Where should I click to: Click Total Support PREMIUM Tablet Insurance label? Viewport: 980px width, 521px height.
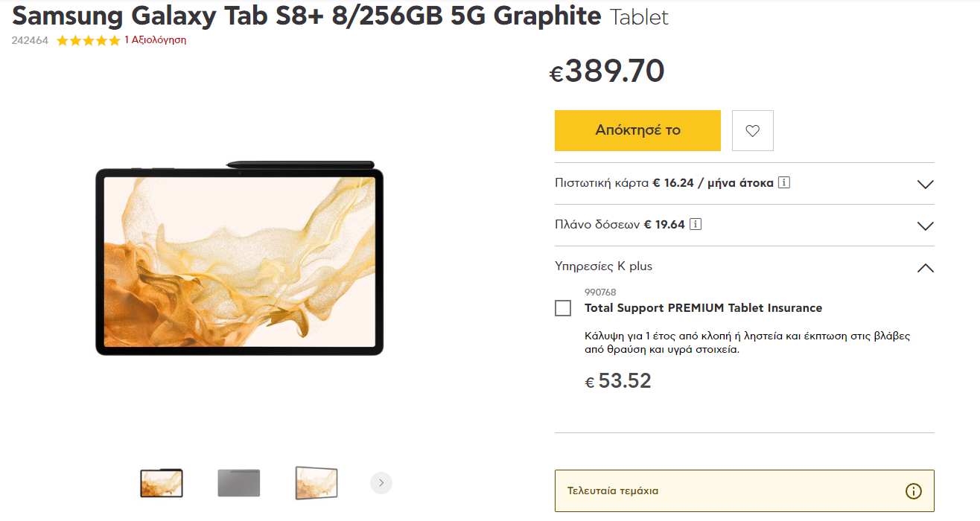(x=703, y=308)
